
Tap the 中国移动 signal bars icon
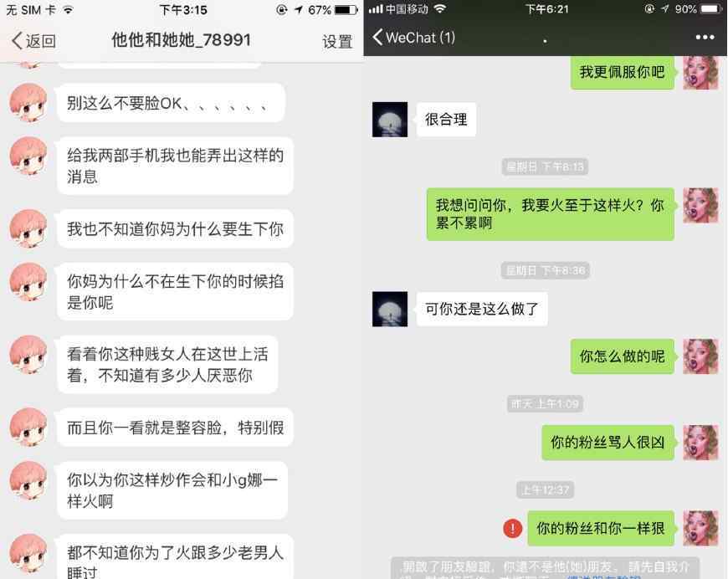coord(376,9)
